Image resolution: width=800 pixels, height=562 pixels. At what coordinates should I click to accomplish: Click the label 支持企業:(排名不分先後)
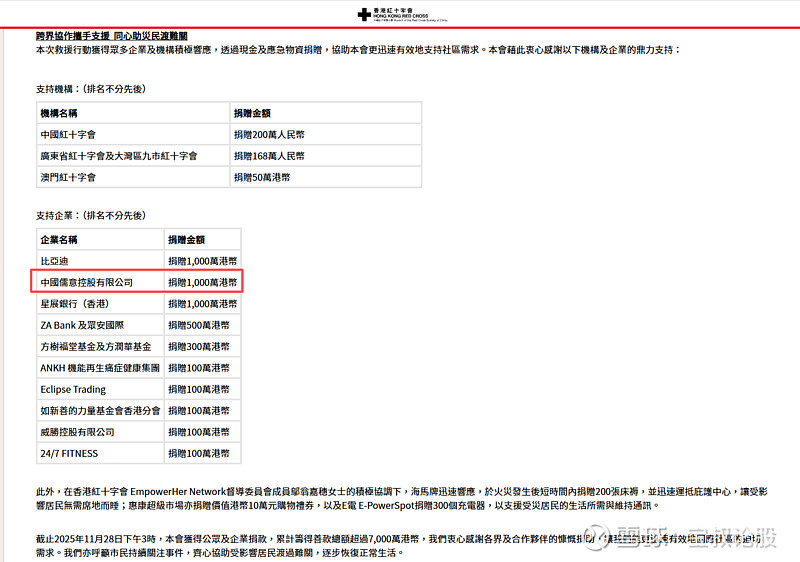pyautogui.click(x=91, y=215)
